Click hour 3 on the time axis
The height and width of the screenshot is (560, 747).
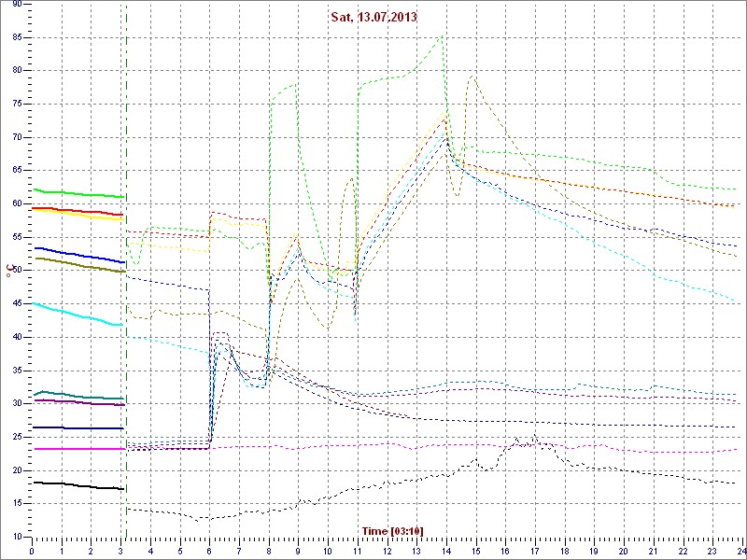click(121, 550)
